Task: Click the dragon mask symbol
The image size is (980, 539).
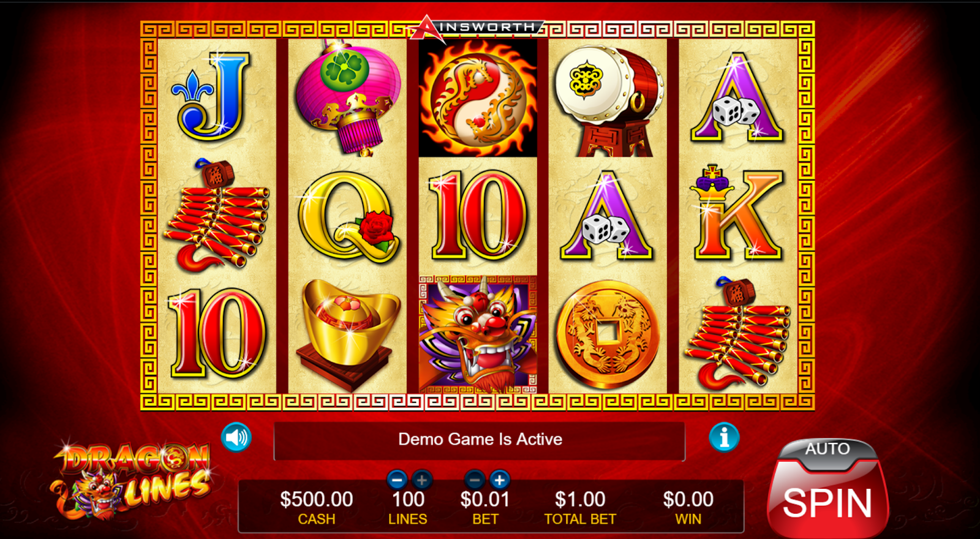Action: 478,334
